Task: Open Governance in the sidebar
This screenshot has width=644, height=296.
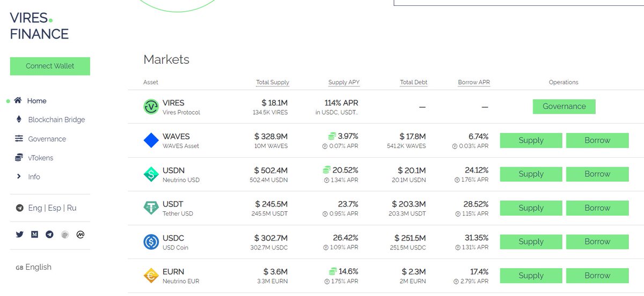Action: tap(47, 139)
